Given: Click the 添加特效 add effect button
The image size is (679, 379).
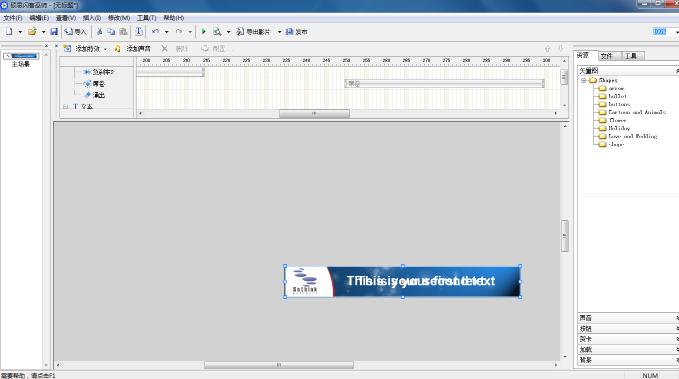Looking at the screenshot, I should (82, 49).
